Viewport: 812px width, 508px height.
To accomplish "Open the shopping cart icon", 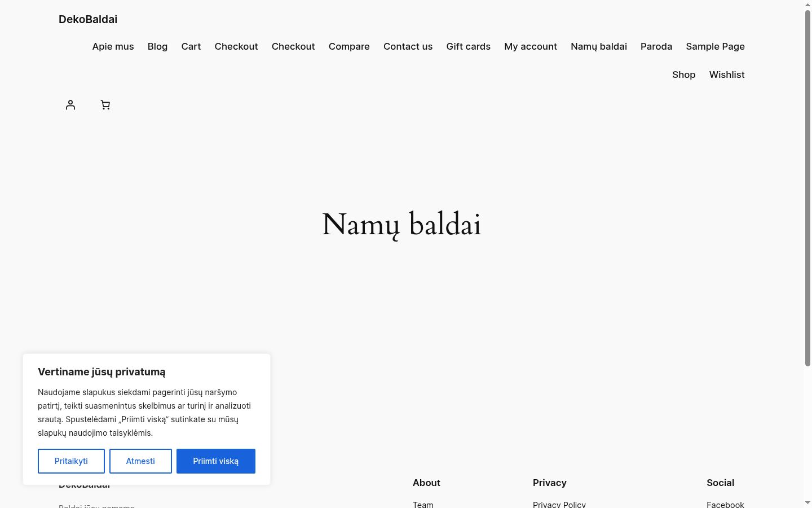I will (x=105, y=105).
